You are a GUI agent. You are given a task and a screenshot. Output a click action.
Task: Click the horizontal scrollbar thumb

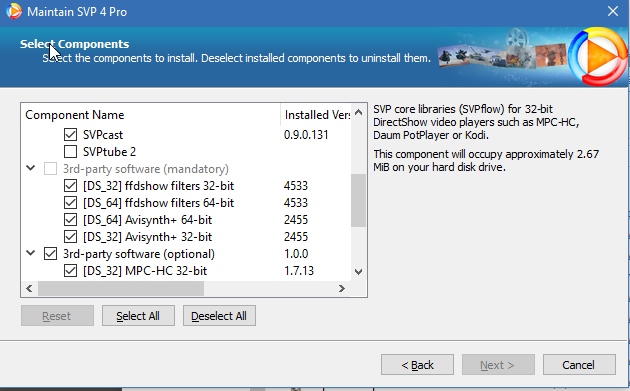121,289
